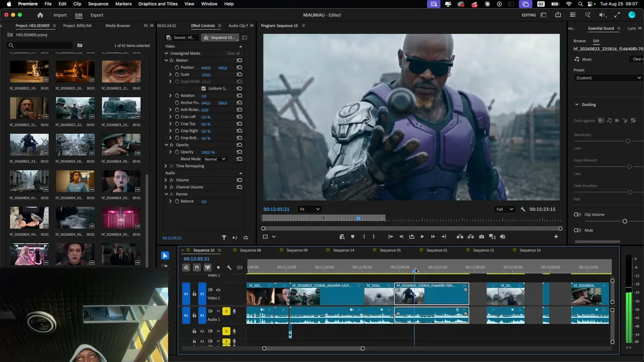This screenshot has width=644, height=362.
Task: Reset the Rotation parameter
Action: [239, 96]
